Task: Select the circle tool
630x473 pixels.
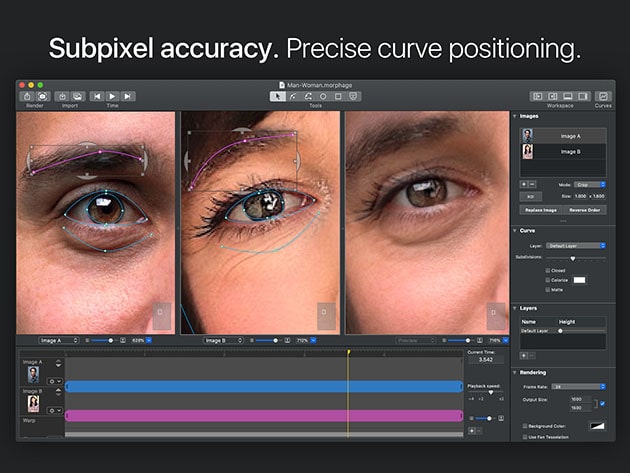Action: 323,96
